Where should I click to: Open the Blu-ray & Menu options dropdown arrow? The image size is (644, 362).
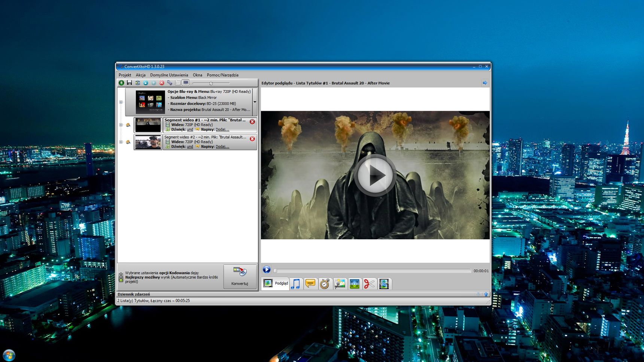pos(255,102)
